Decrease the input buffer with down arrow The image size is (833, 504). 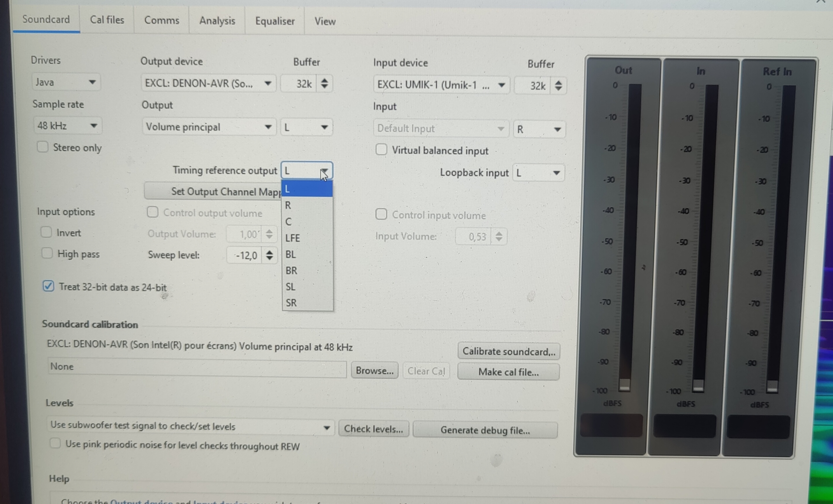click(558, 89)
